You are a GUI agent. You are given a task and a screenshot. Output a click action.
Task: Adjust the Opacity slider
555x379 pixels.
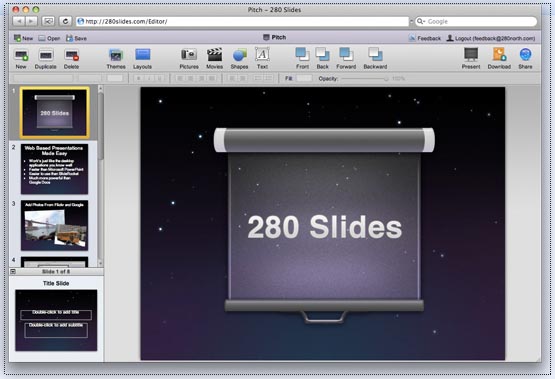coord(365,79)
